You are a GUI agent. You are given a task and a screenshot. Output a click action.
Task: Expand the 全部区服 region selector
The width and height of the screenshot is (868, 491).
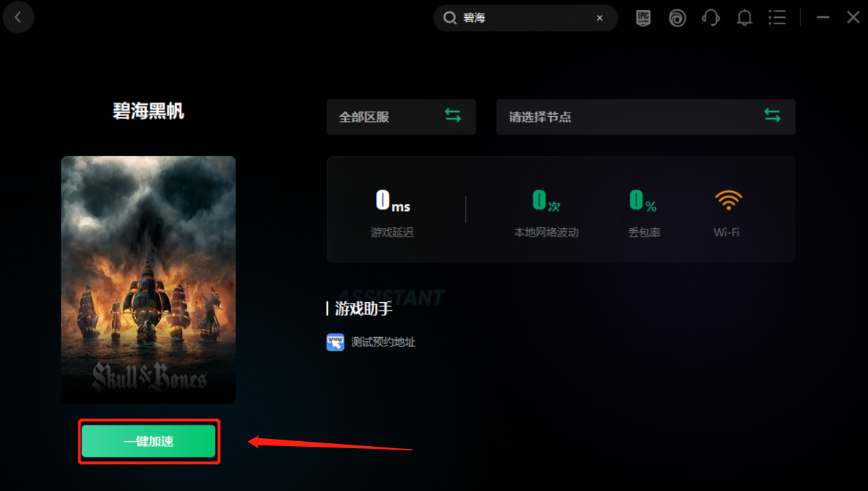tap(401, 117)
